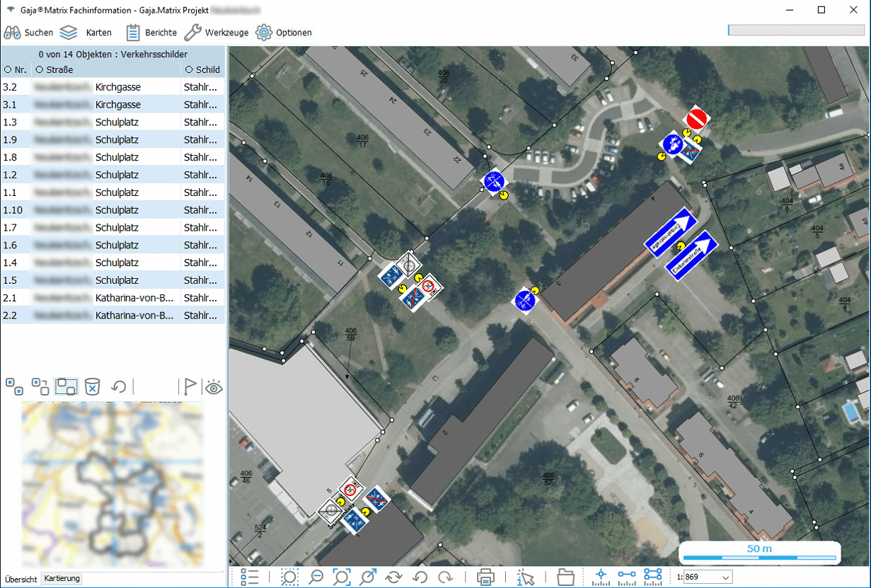This screenshot has width=871, height=588.
Task: Click the flag marker icon
Action: pos(189,386)
